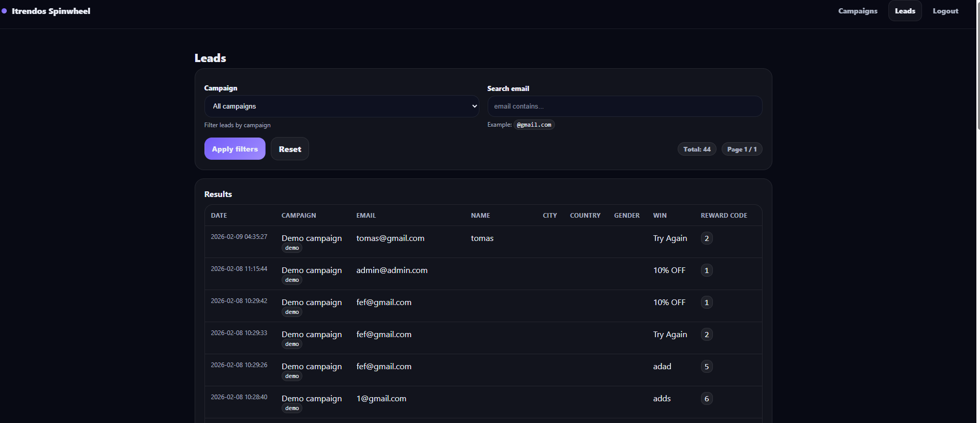980x423 pixels.
Task: Click Logout in the top navigation
Action: pyautogui.click(x=945, y=11)
